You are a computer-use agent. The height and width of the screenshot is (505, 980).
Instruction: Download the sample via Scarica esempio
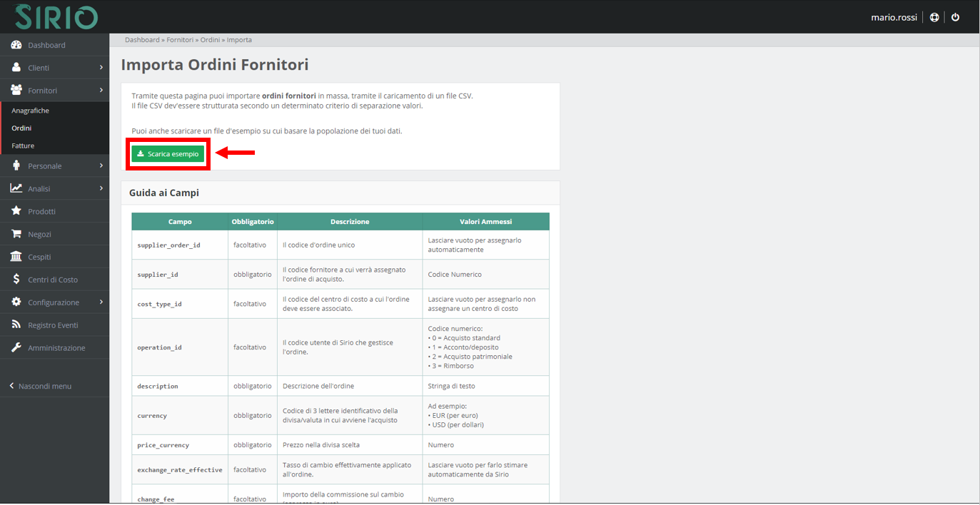point(168,154)
